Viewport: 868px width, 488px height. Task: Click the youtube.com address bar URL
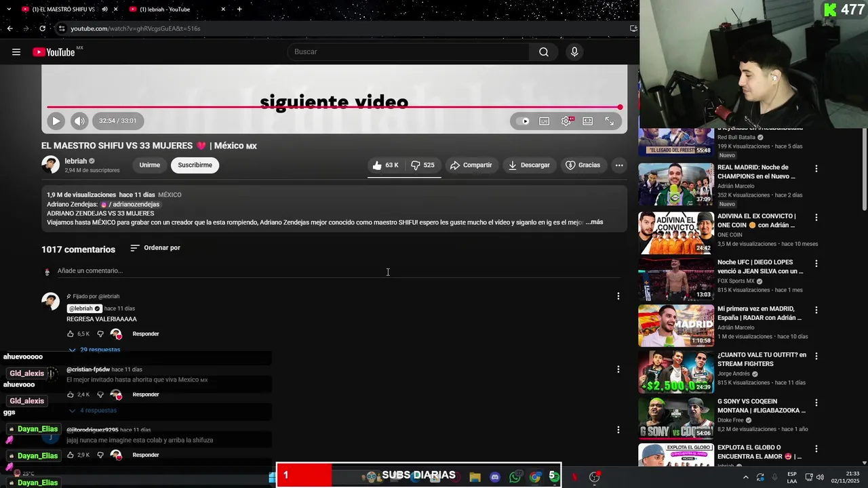coord(136,28)
